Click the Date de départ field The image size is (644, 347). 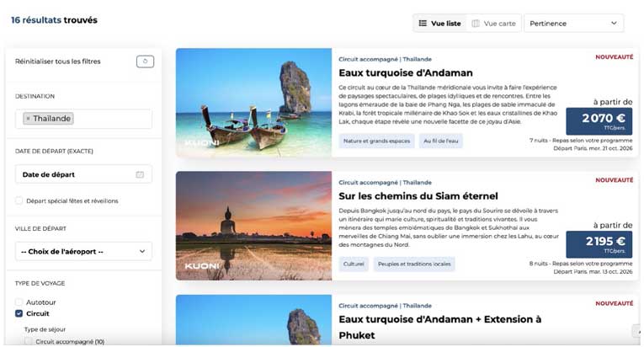(76, 175)
